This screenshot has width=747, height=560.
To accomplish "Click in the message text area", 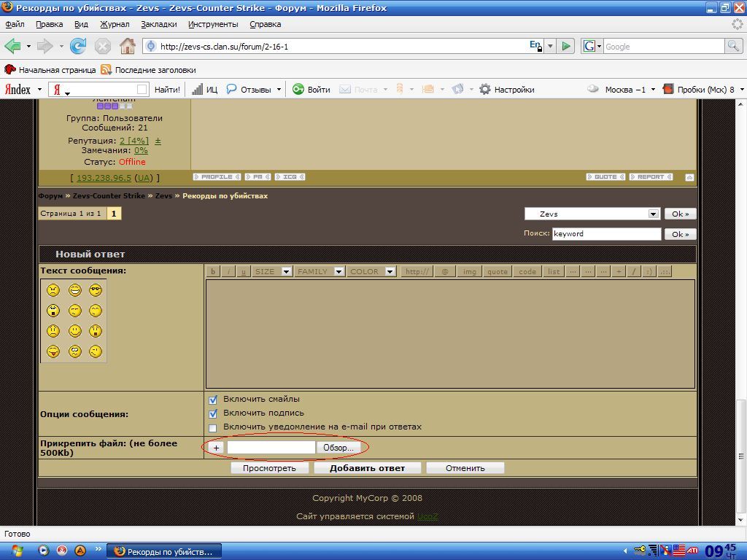I will coord(450,334).
